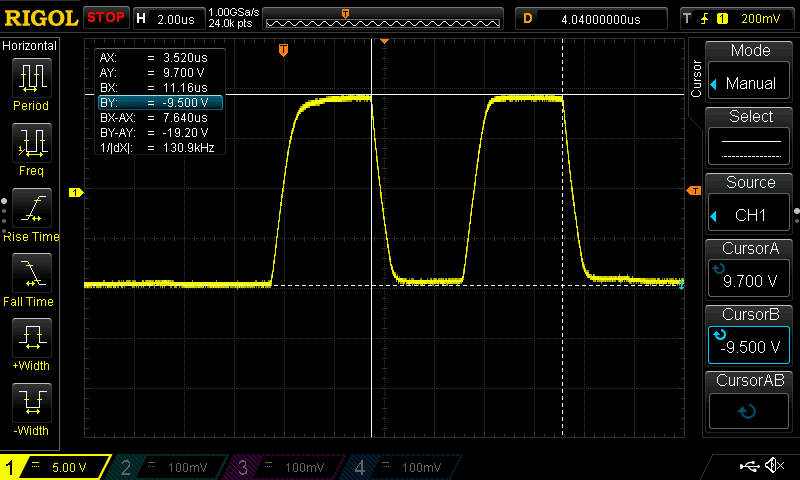This screenshot has height=480, width=800.
Task: Select the Freq measurement icon
Action: click(31, 145)
